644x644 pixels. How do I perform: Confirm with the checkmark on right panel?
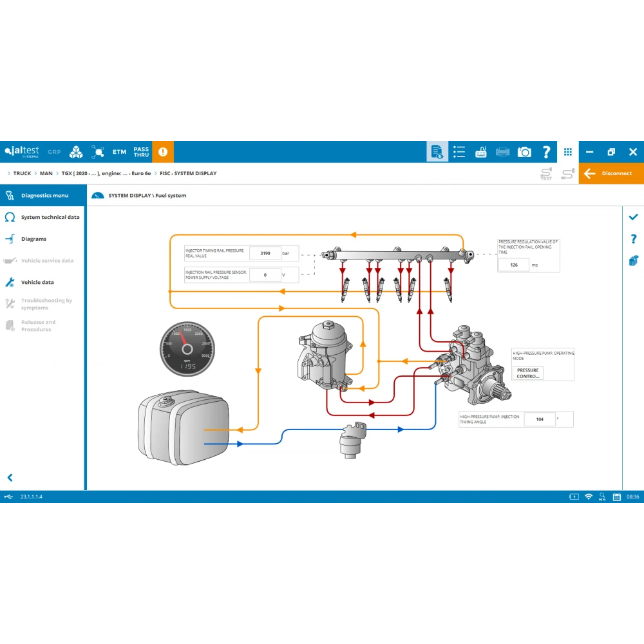[633, 218]
